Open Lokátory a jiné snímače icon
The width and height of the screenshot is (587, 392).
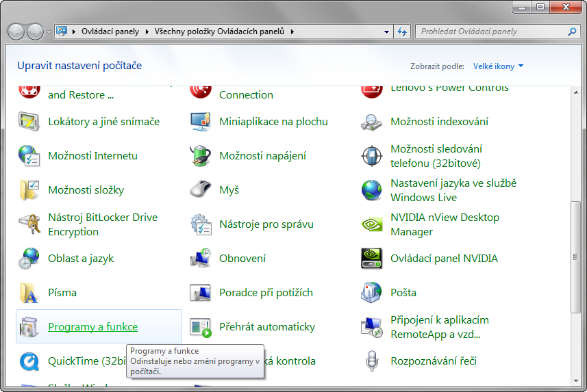[29, 122]
